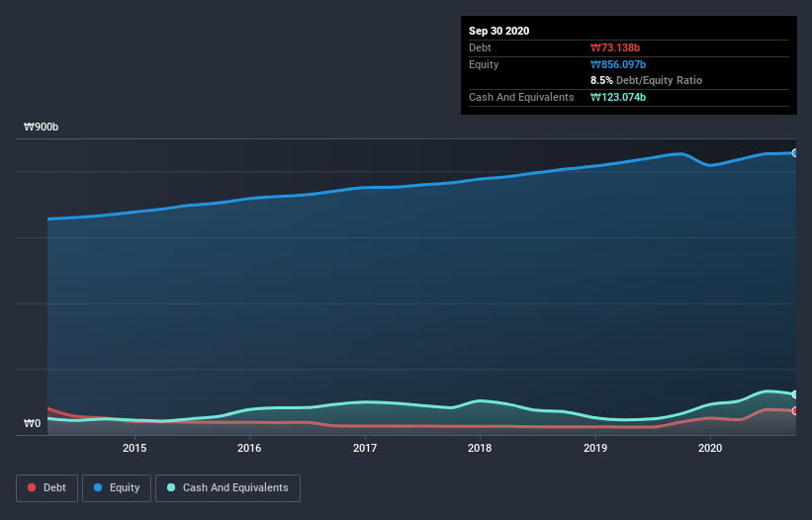Screen dimensions: 812x520
Task: Click the ₩856.097b equity value
Action: pyautogui.click(x=618, y=64)
